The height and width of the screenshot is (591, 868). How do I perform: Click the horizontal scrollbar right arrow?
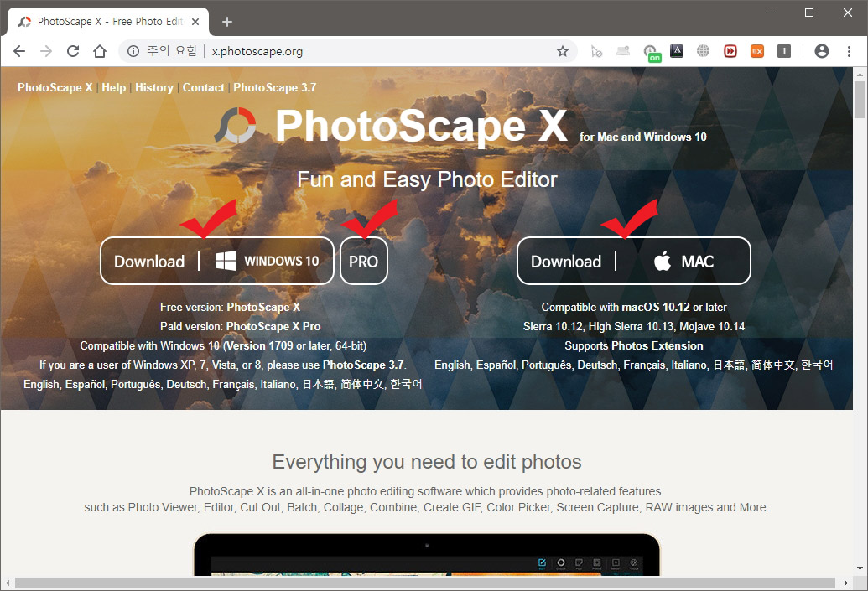[x=846, y=583]
